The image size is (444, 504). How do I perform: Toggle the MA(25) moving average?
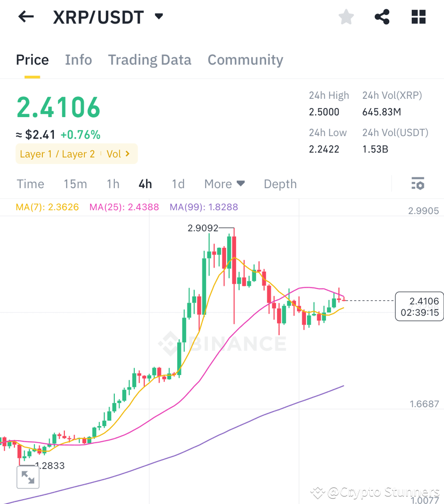[x=124, y=206]
